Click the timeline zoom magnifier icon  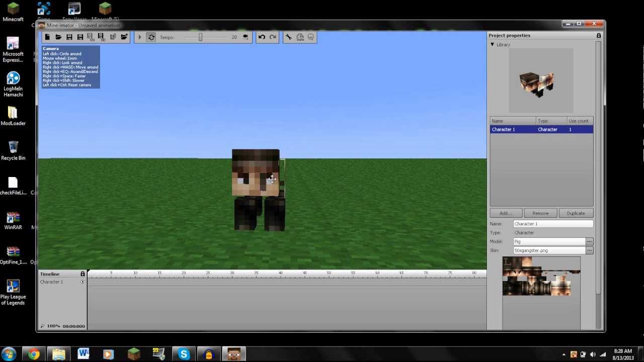pos(42,326)
